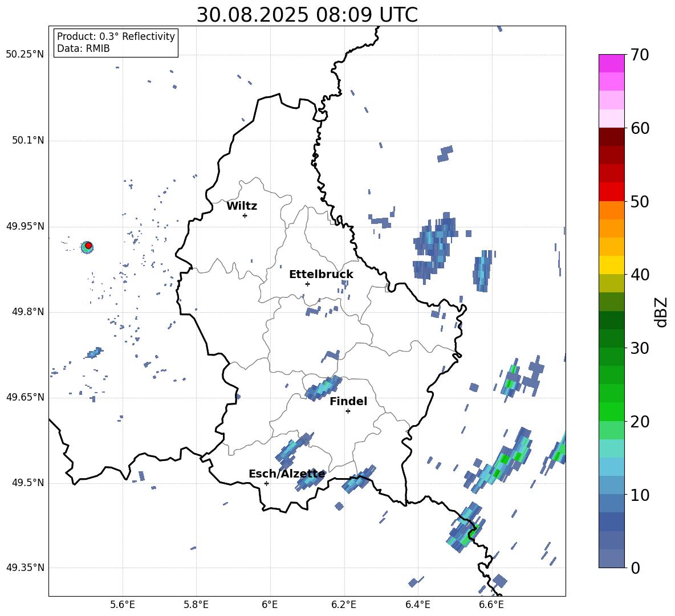Click the Findel cross marker

(348, 411)
